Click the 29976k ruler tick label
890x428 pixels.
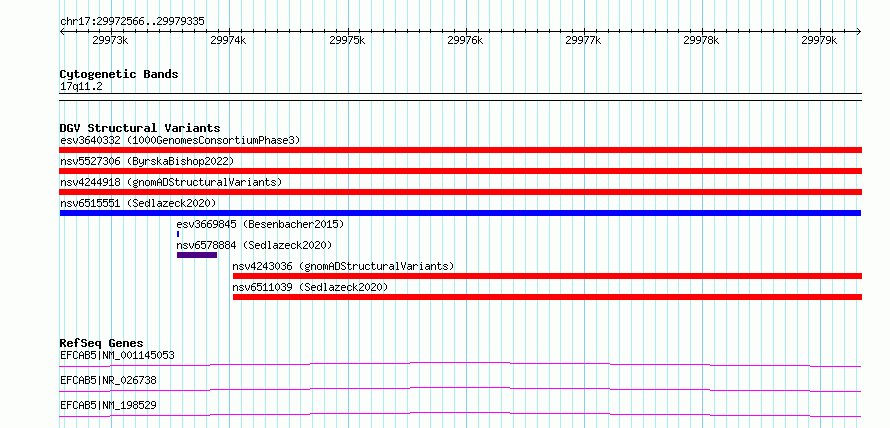click(x=465, y=40)
